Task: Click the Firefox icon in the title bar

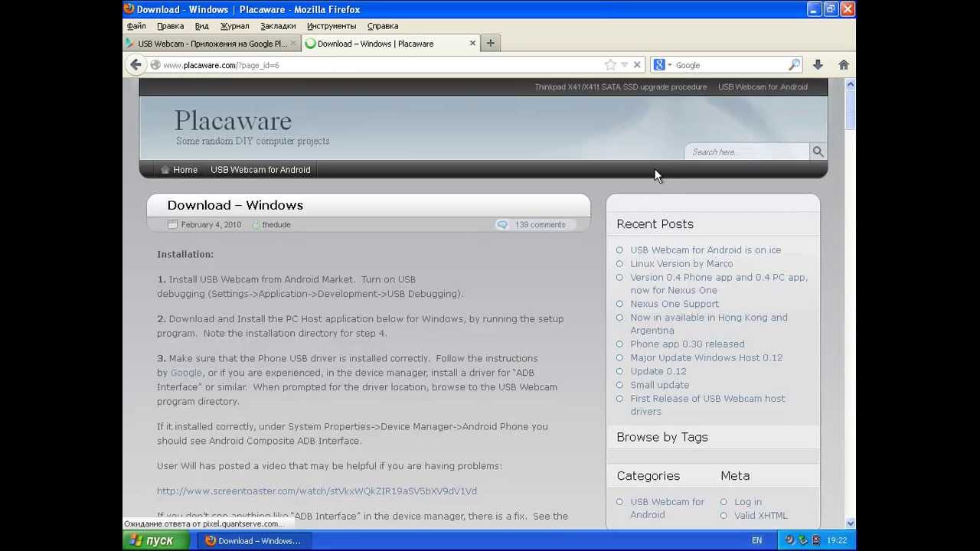Action: tap(129, 9)
